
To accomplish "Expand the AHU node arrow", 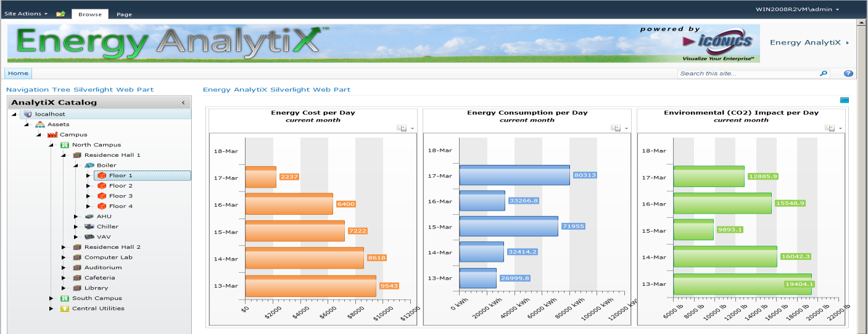I will (76, 216).
